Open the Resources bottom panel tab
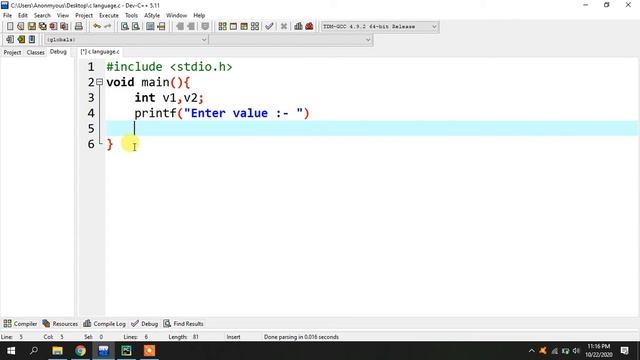 [60, 324]
